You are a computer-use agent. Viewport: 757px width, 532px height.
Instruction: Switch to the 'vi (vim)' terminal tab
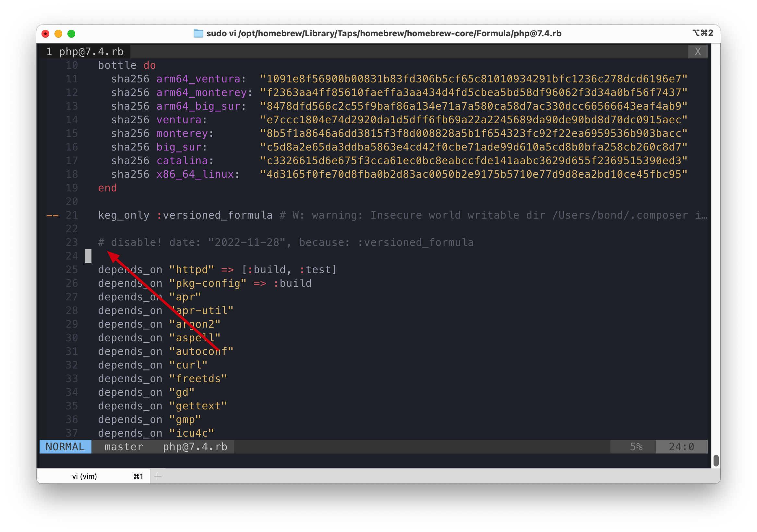click(84, 476)
